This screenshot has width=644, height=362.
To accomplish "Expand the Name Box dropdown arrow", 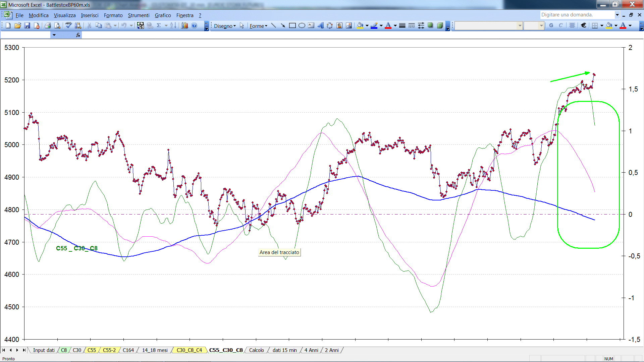I will [x=54, y=35].
